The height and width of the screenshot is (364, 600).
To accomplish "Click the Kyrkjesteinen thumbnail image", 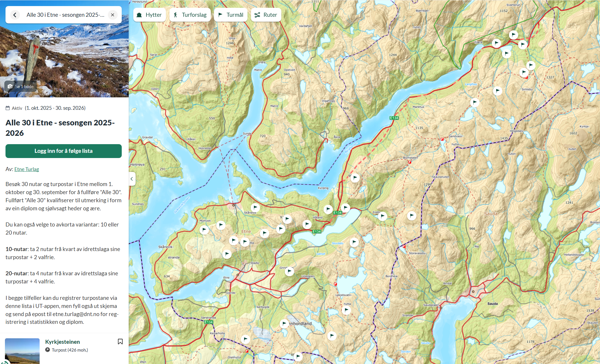I will point(22,351).
